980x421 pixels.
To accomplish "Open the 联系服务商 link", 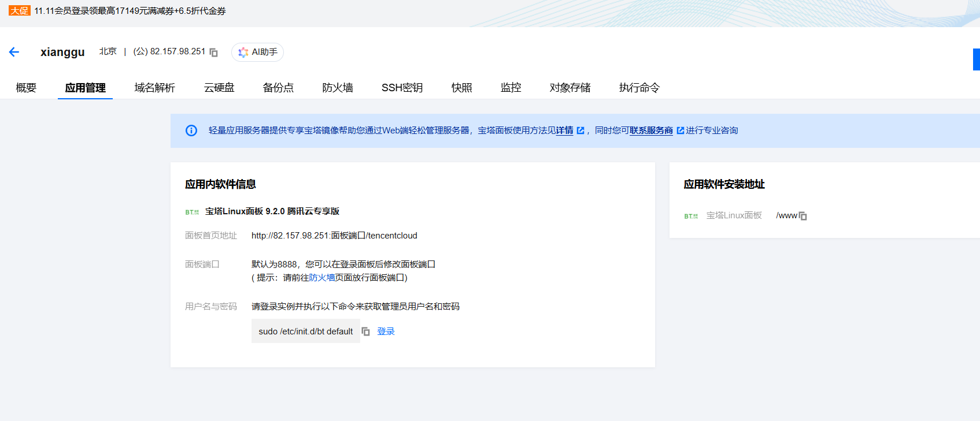I will pos(651,131).
